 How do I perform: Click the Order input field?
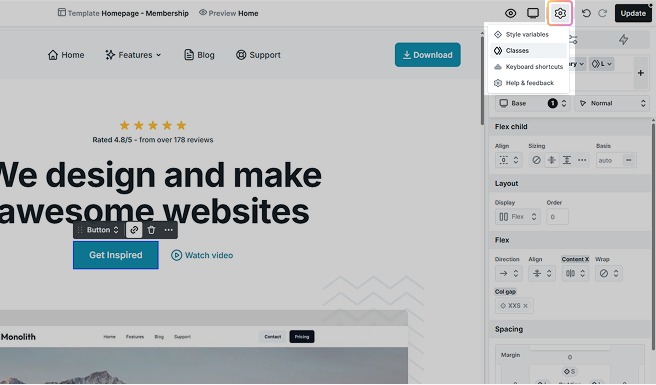coord(557,217)
